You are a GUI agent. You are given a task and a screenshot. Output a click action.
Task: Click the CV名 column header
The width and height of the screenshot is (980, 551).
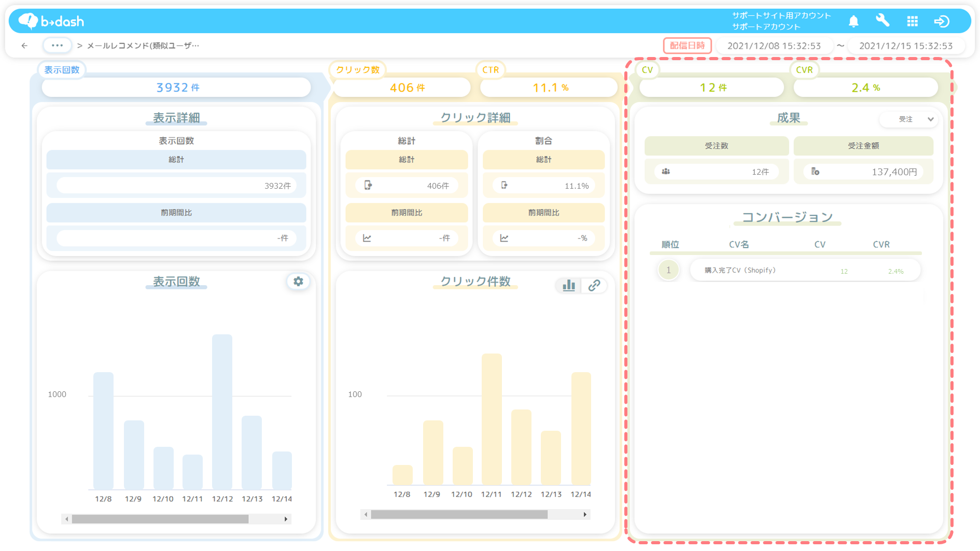click(739, 244)
